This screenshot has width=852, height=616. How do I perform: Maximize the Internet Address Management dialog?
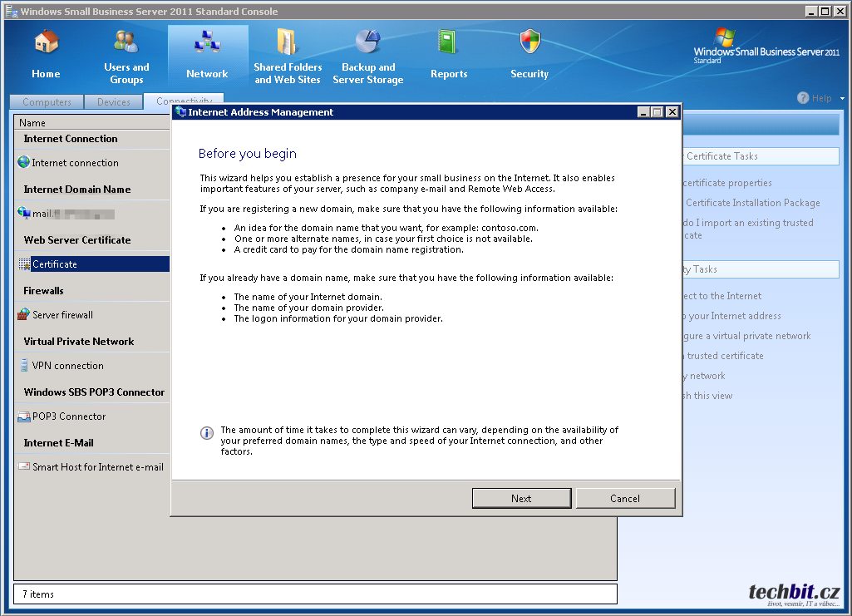[658, 112]
